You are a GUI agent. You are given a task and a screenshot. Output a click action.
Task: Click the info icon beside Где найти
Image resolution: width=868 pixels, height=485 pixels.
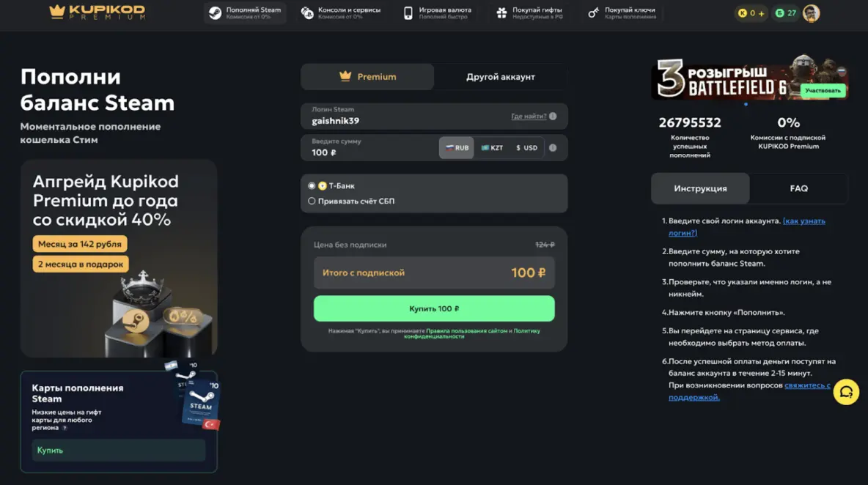tap(553, 116)
